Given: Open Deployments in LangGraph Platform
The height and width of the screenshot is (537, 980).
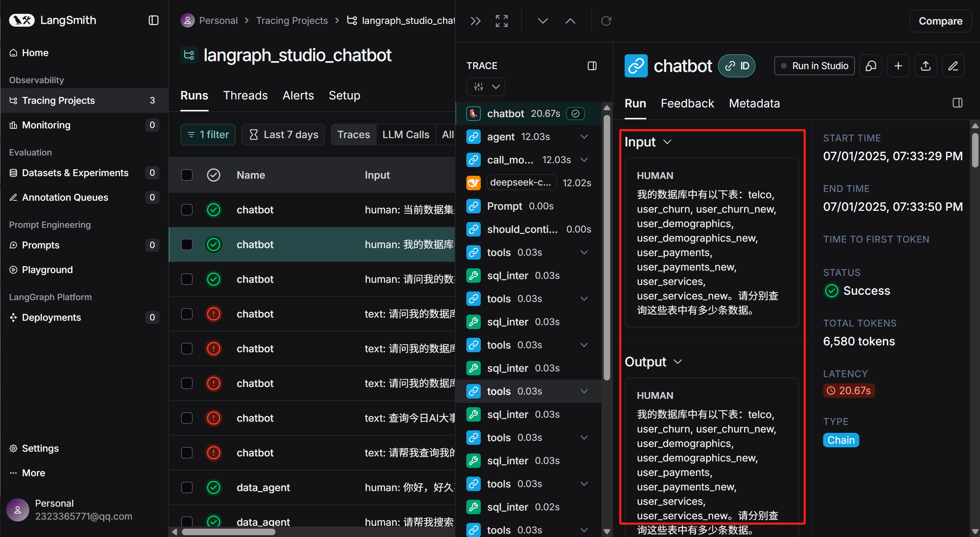Looking at the screenshot, I should pos(84,317).
